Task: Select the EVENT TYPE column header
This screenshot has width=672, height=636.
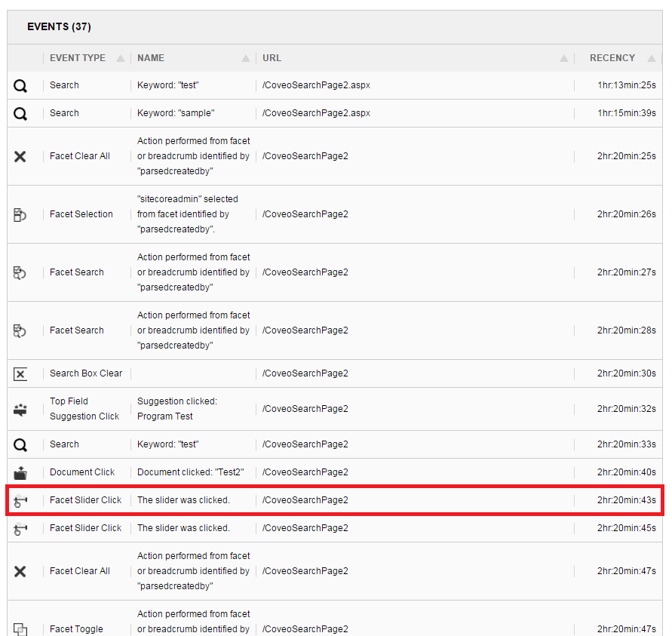Action: [x=78, y=57]
